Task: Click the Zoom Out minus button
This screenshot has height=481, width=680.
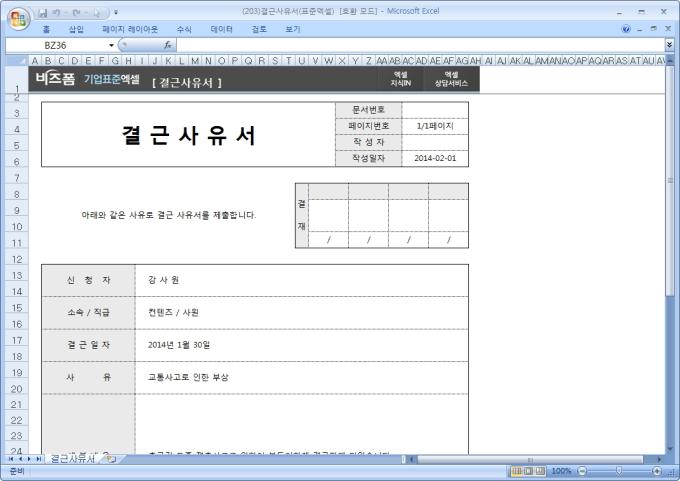Action: point(582,471)
